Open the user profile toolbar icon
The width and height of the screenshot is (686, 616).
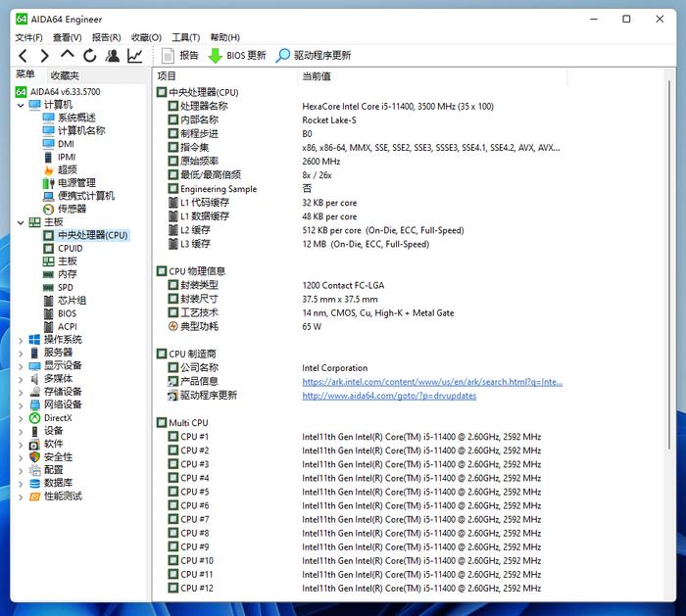point(113,56)
